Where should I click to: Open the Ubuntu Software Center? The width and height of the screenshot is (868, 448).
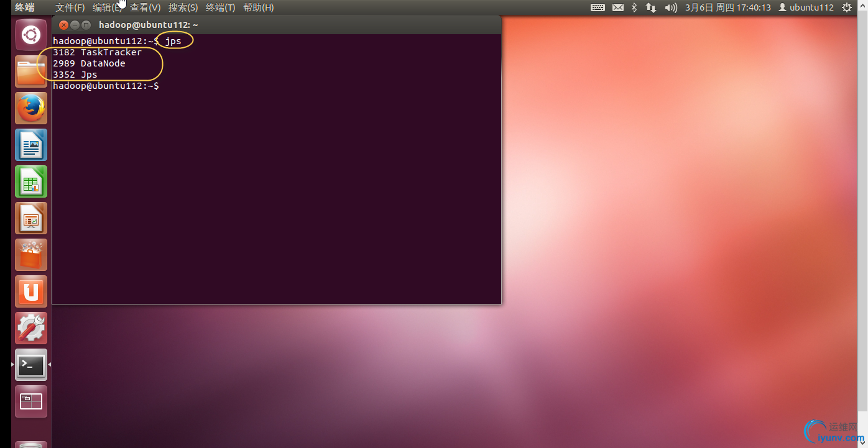coord(30,255)
